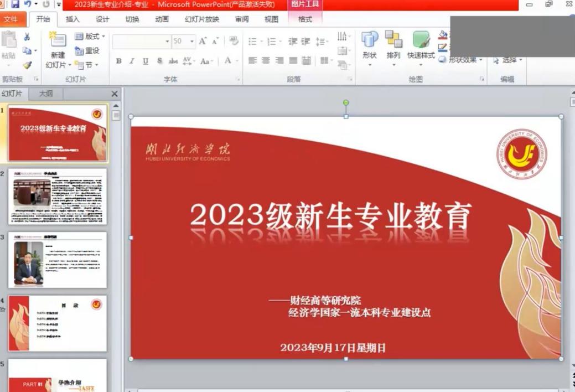Save the presentation with the floppy disk icon
The image size is (575, 392).
point(15,4)
